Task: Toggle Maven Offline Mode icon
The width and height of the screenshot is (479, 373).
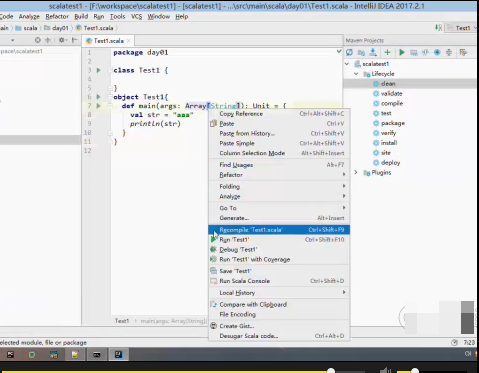Action: click(x=425, y=52)
